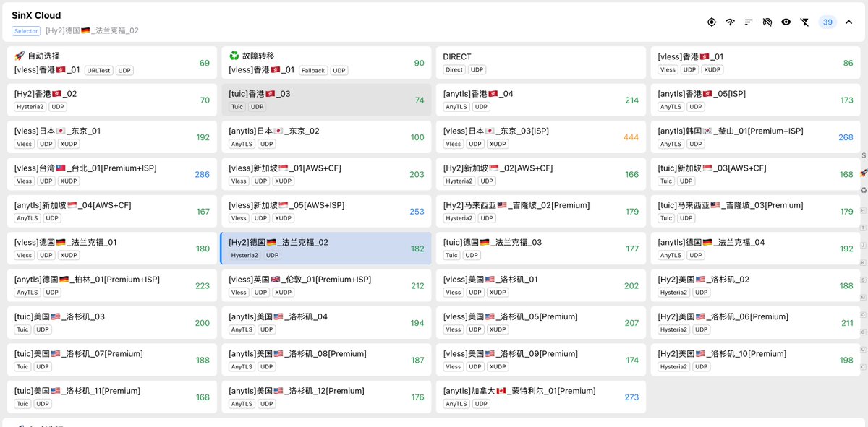Toggle the eye display-mode icon
Screen dimensions: 868x427
coord(786,22)
